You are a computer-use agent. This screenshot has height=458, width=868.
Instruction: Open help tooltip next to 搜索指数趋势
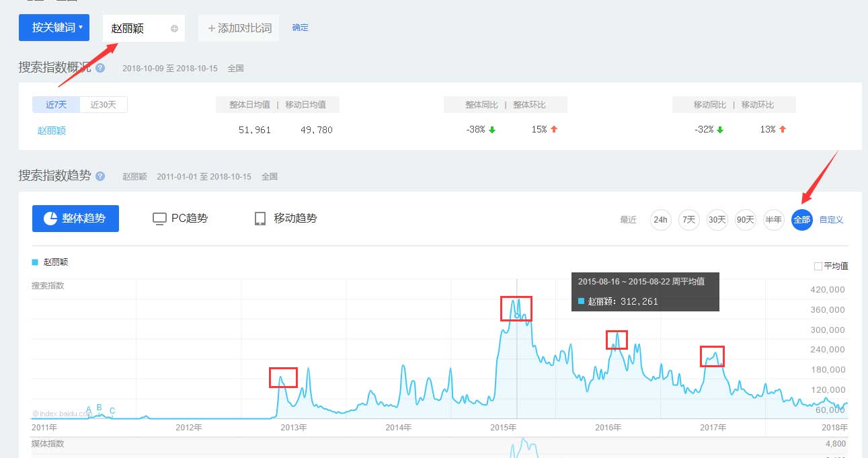pyautogui.click(x=99, y=176)
